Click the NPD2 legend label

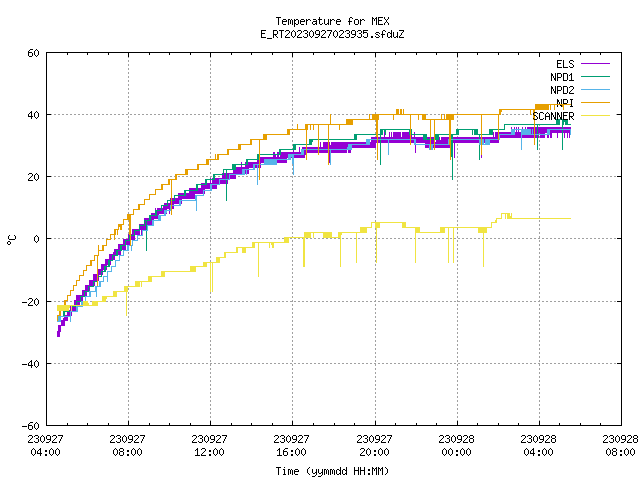(562, 90)
